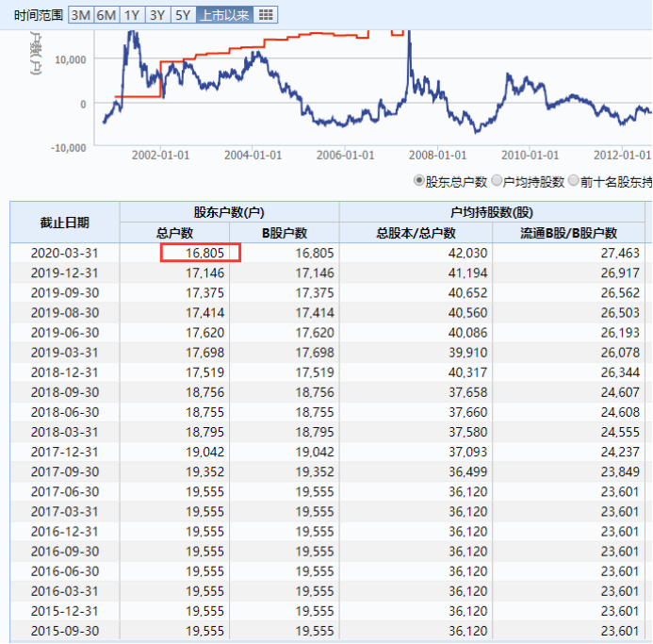The width and height of the screenshot is (653, 644).
Task: Select the 户均持股数 radio button
Action: (497, 181)
